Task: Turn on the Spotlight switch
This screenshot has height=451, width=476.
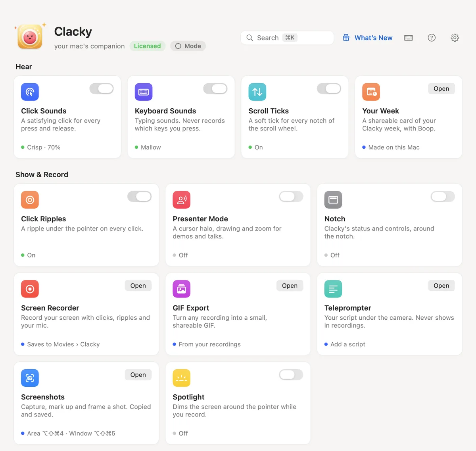Action: point(291,374)
